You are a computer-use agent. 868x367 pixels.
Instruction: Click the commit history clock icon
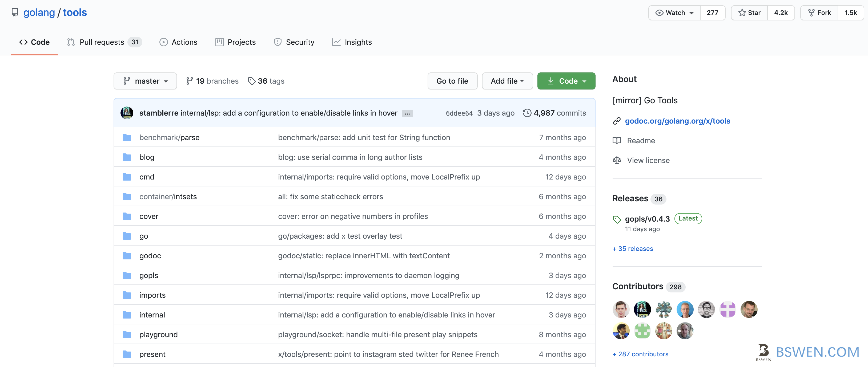pyautogui.click(x=527, y=113)
